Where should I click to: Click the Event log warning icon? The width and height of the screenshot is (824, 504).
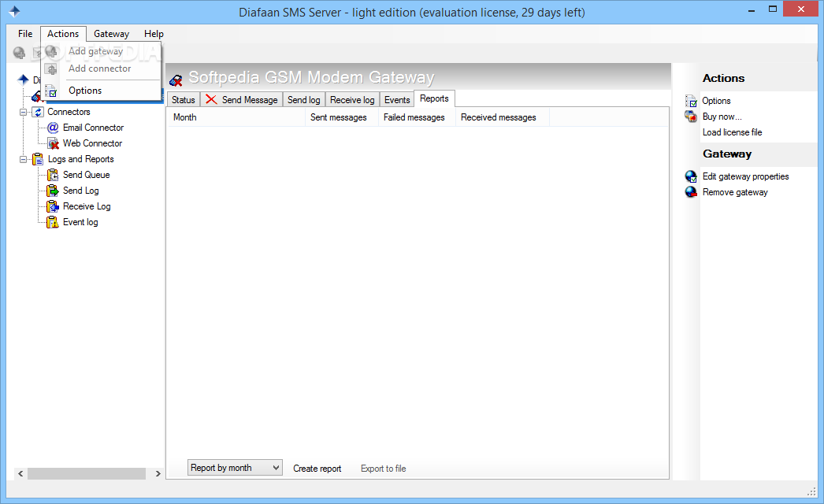[53, 222]
